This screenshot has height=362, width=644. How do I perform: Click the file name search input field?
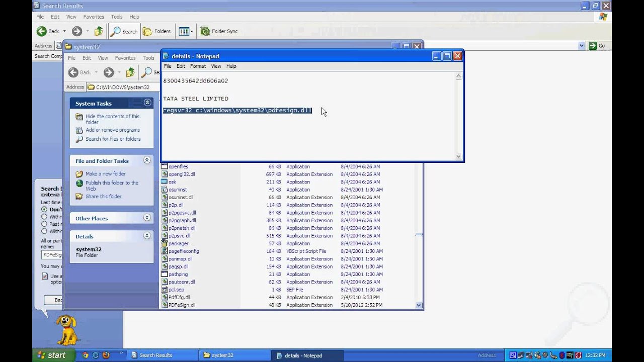click(52, 255)
